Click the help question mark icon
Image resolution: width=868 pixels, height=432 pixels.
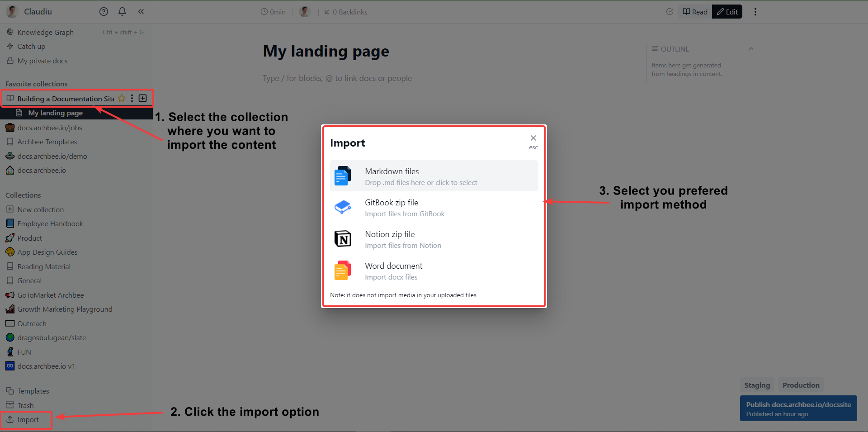[104, 12]
